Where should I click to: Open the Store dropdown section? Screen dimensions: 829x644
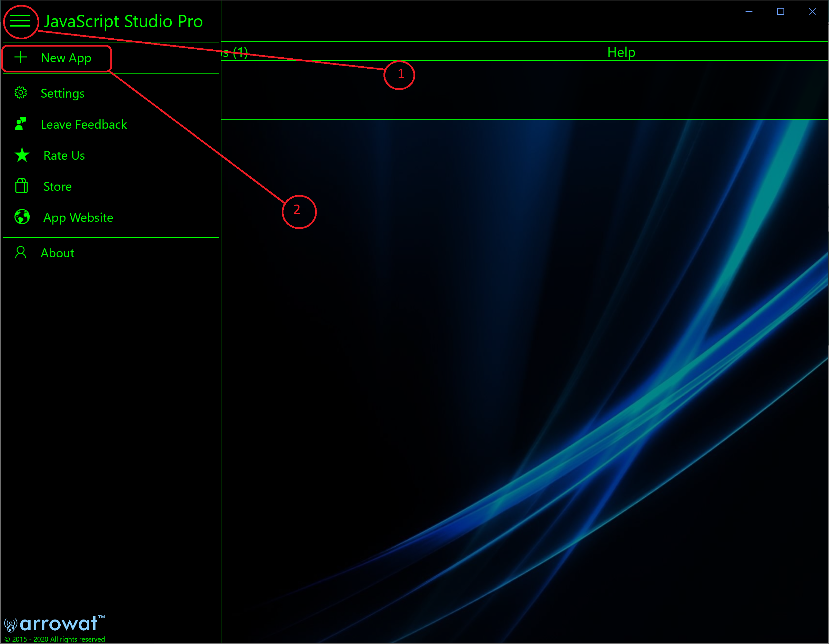point(58,186)
